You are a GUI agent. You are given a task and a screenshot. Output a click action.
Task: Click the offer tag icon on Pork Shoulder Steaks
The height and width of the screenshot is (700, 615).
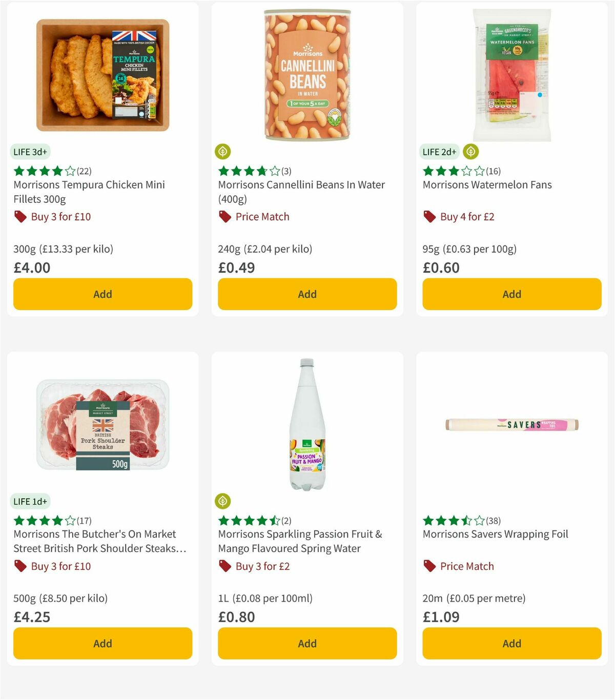pos(20,566)
